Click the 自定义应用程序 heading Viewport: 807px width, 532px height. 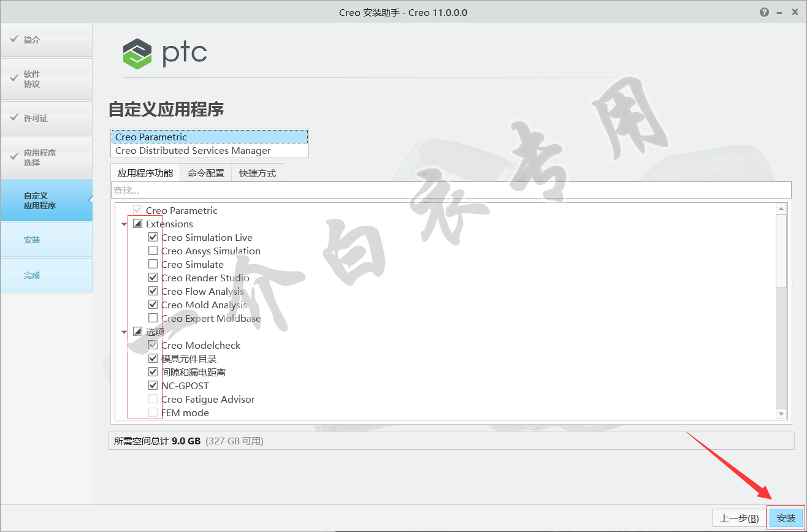point(166,110)
